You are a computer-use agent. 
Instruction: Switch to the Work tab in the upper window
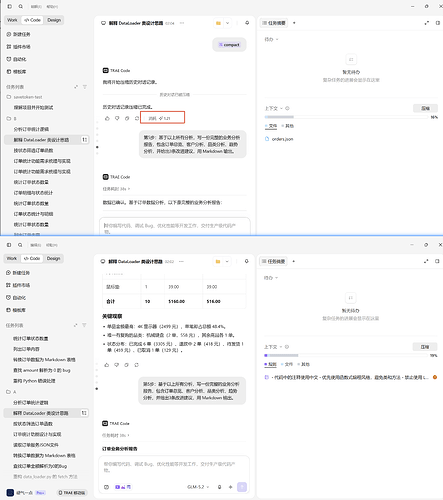[x=12, y=20]
